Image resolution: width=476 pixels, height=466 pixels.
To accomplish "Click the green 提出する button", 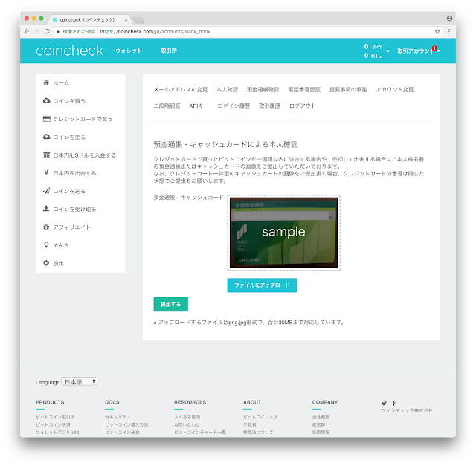I will 170,304.
